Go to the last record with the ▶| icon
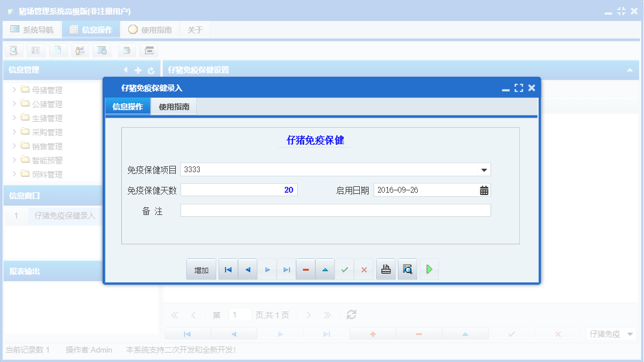This screenshot has width=644, height=362. (286, 269)
